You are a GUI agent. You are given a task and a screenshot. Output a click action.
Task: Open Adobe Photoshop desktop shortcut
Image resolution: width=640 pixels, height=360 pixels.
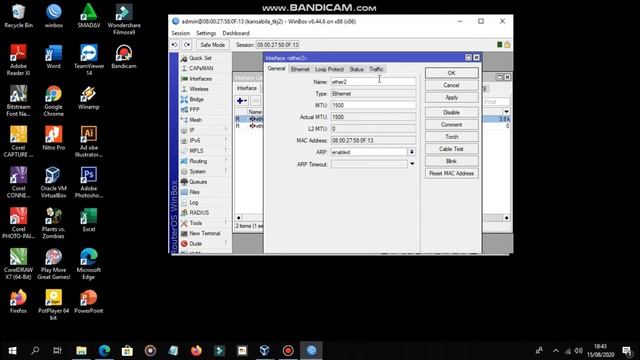click(89, 182)
